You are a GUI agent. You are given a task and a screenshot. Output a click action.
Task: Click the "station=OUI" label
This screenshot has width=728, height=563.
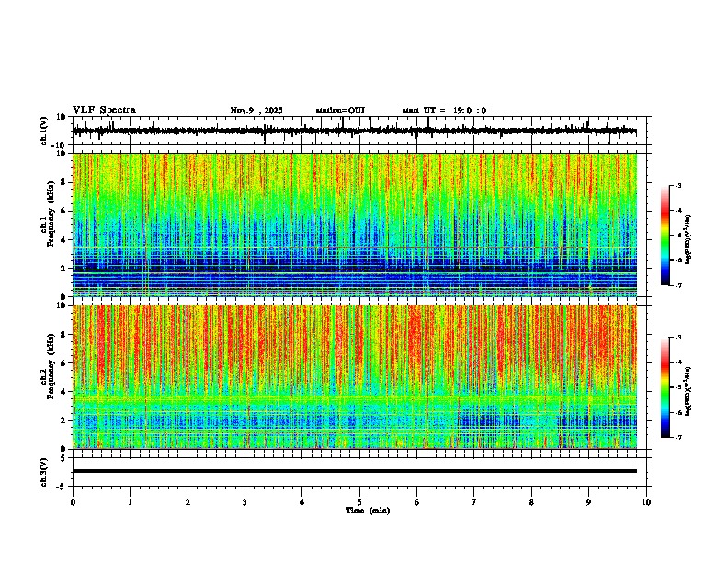click(x=340, y=110)
